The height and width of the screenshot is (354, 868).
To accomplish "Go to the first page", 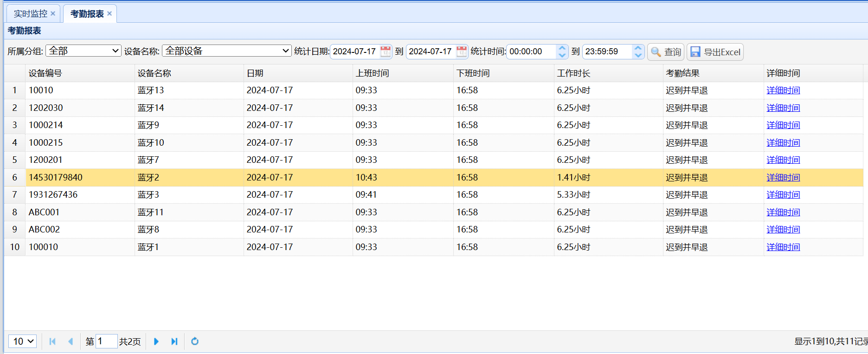I will coord(52,341).
